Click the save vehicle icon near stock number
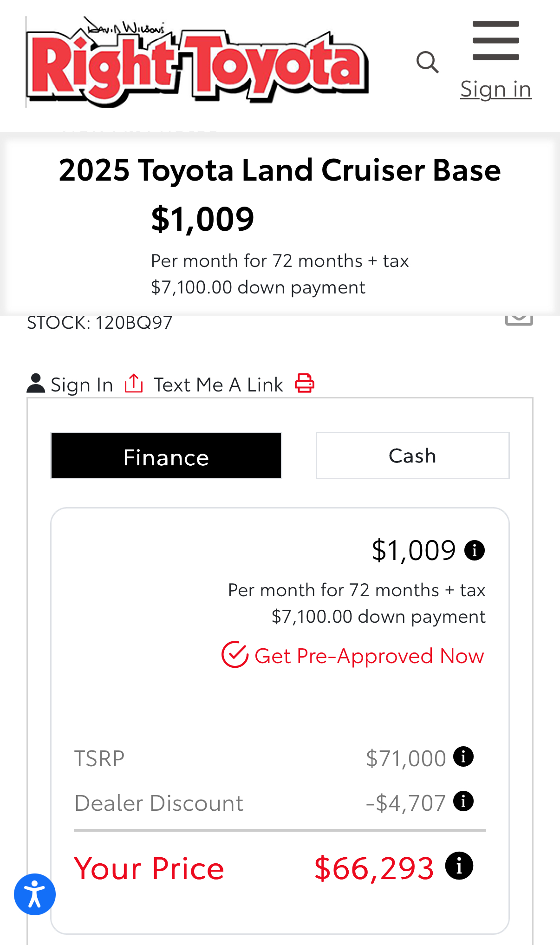The height and width of the screenshot is (945, 560). (x=519, y=319)
